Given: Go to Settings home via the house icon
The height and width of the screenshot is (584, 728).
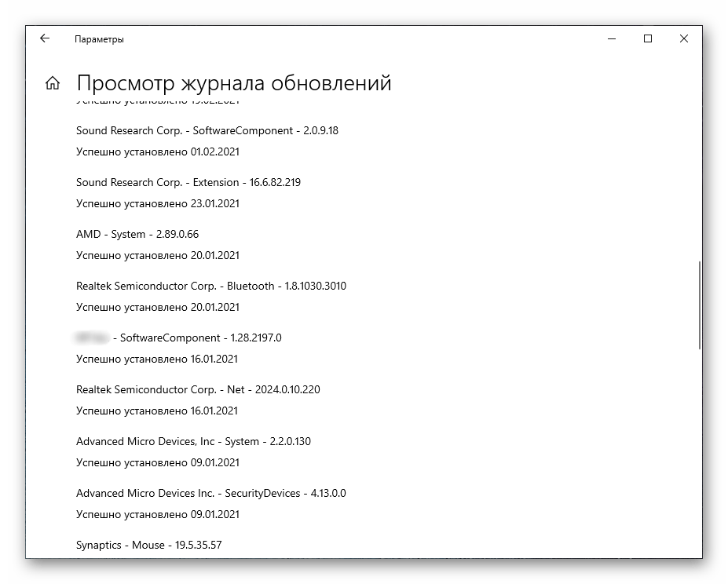Looking at the screenshot, I should (53, 83).
